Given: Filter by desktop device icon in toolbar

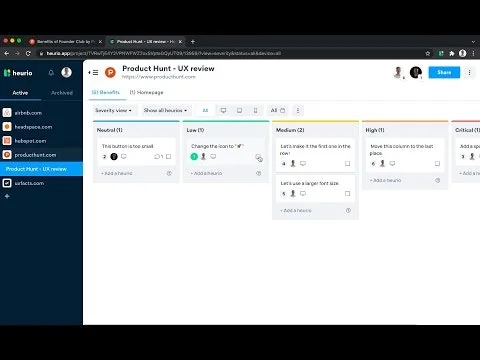Looking at the screenshot, I should 223,110.
